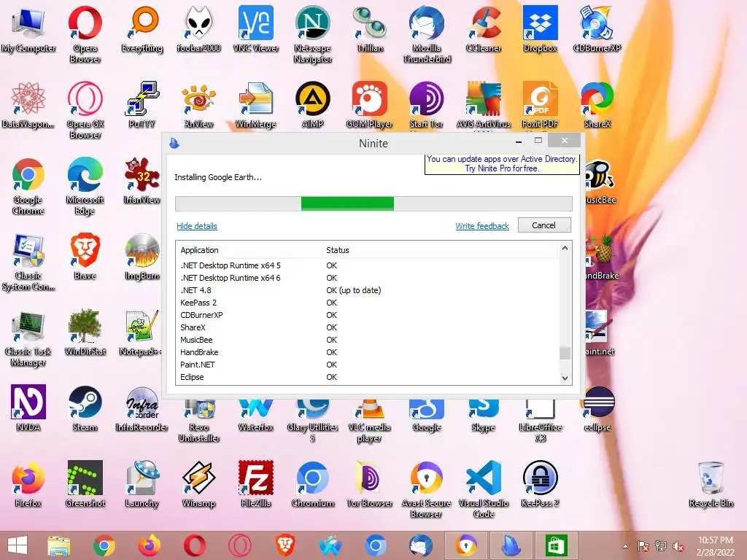Open the Classic Task Manager desktop icon

tap(28, 337)
